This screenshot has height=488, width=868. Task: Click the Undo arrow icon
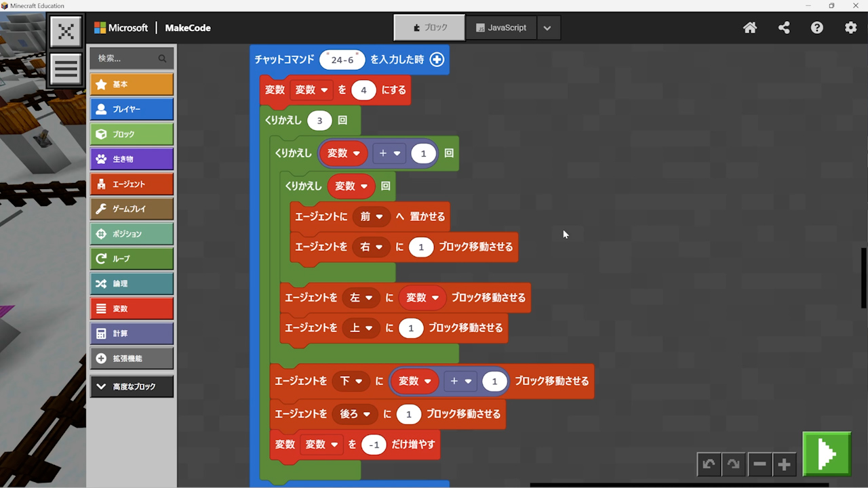709,464
